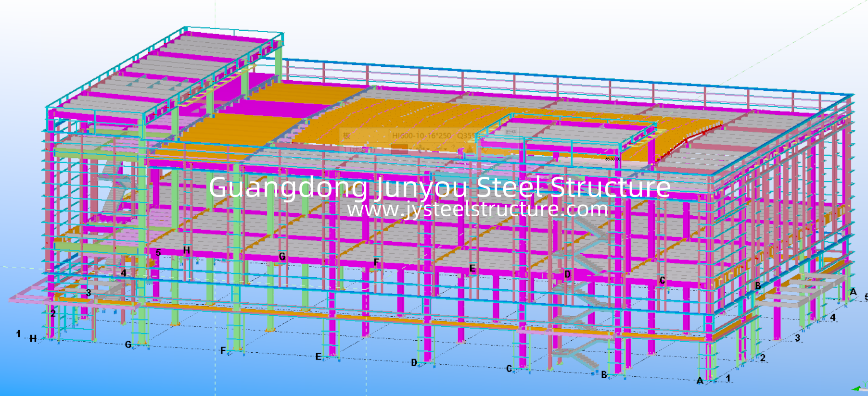868x396 pixels.
Task: Click ground-level grid label D on the front edge
Action: 414,363
